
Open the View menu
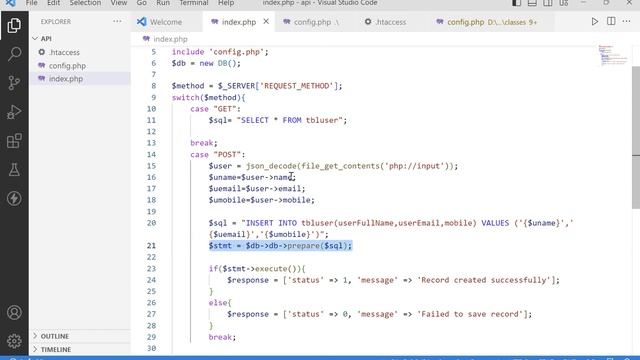pyautogui.click(x=119, y=3)
